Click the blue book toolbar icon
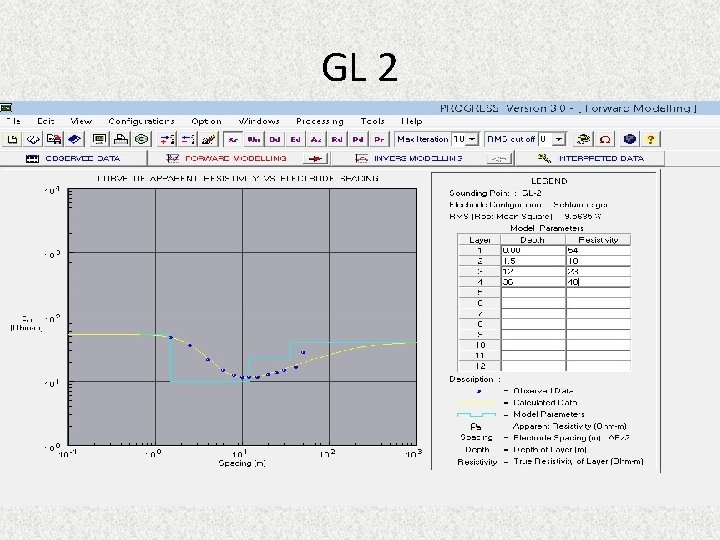 pyautogui.click(x=74, y=139)
